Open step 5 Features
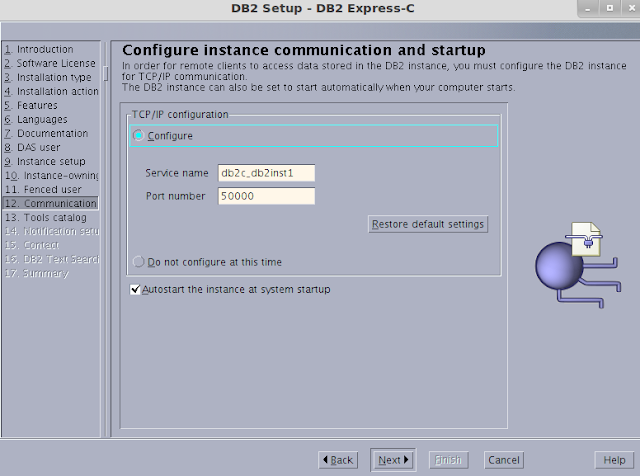Screen dimensions: 640x476 click(31, 105)
